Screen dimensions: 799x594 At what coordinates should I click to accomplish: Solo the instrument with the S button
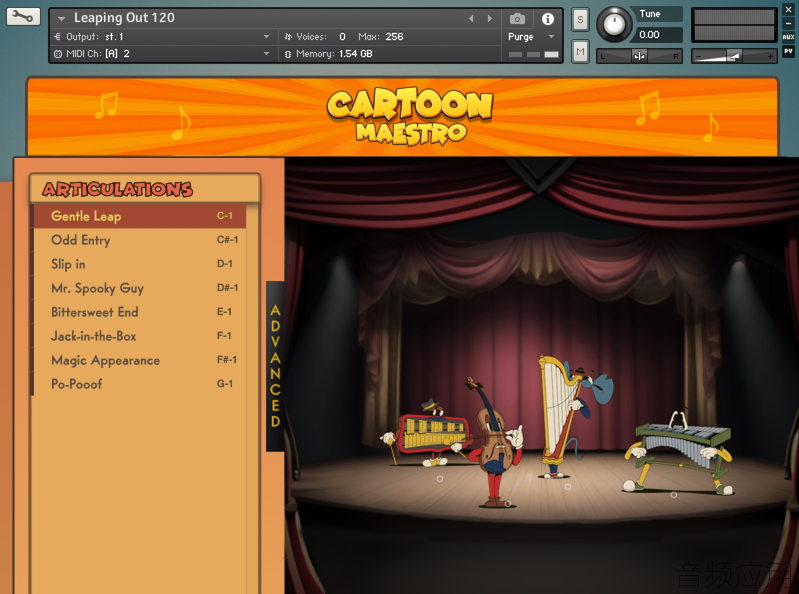click(580, 20)
